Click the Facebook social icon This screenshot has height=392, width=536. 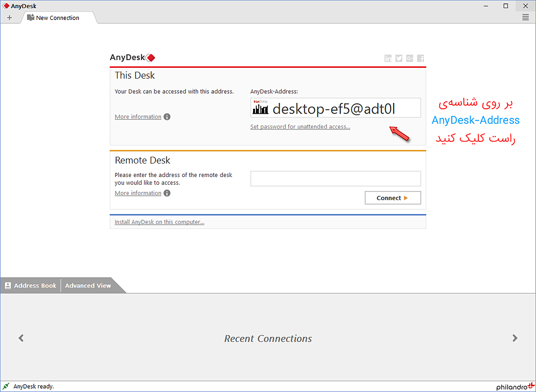point(421,58)
